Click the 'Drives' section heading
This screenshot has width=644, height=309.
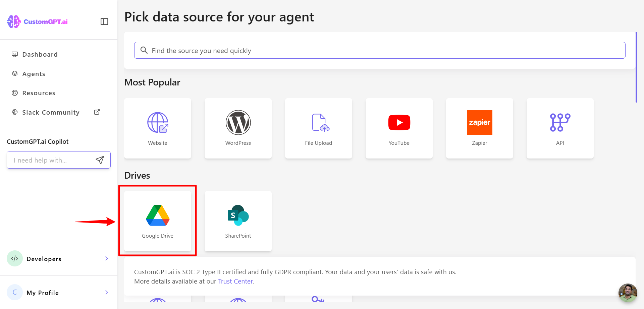click(137, 175)
